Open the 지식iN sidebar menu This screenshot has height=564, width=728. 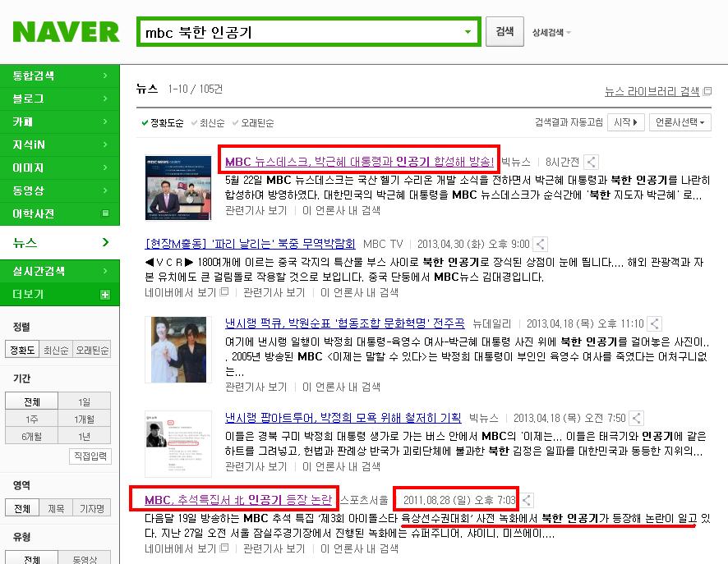coord(60,144)
